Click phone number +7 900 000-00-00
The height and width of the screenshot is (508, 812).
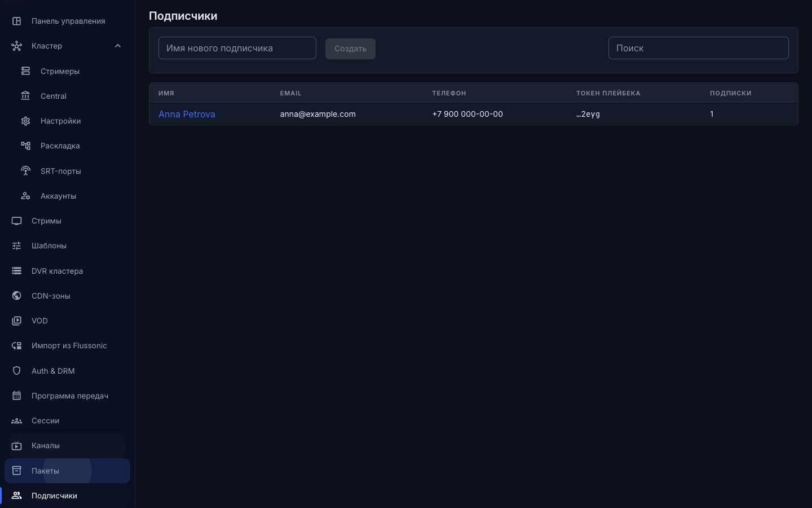(467, 114)
